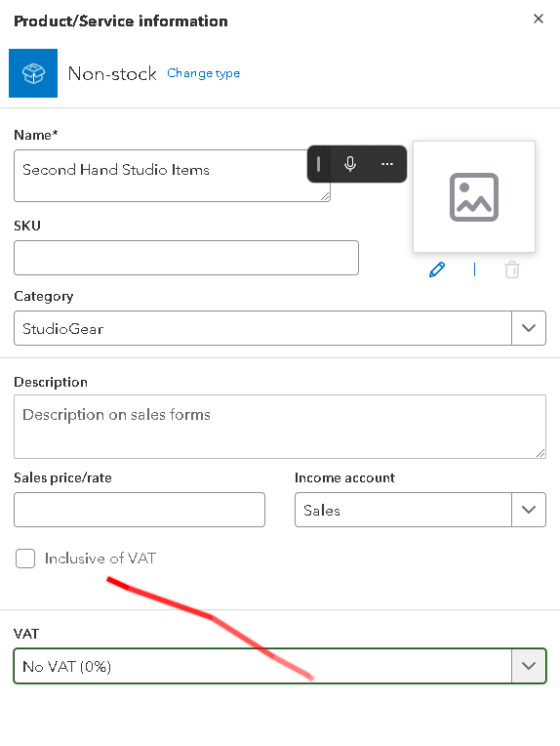Click the image placeholder thumbnail
Image resolution: width=560 pixels, height=746 pixels.
coord(474,196)
